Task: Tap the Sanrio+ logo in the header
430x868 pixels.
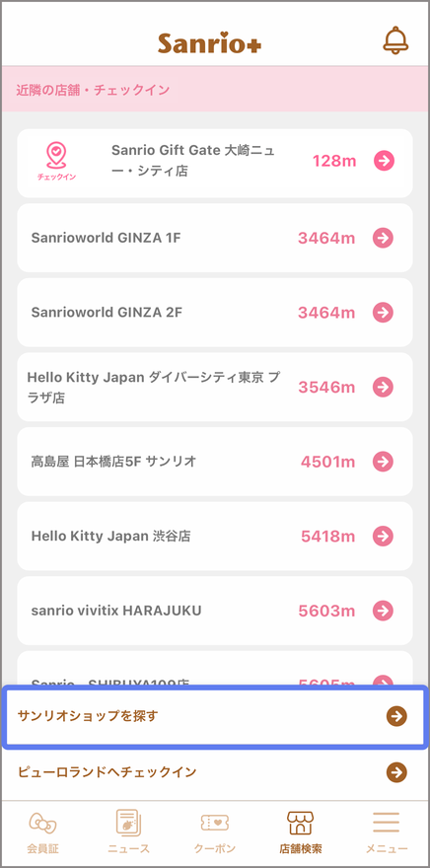Action: 209,42
